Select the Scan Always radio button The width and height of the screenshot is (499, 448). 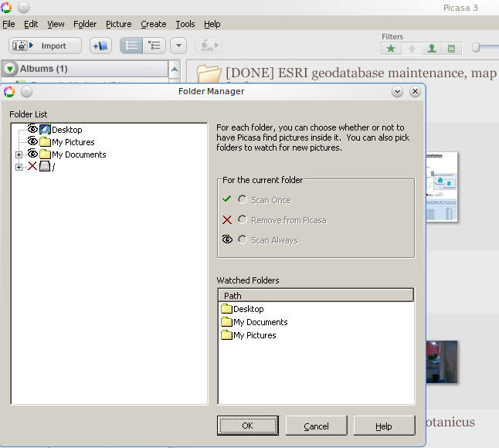tap(243, 239)
